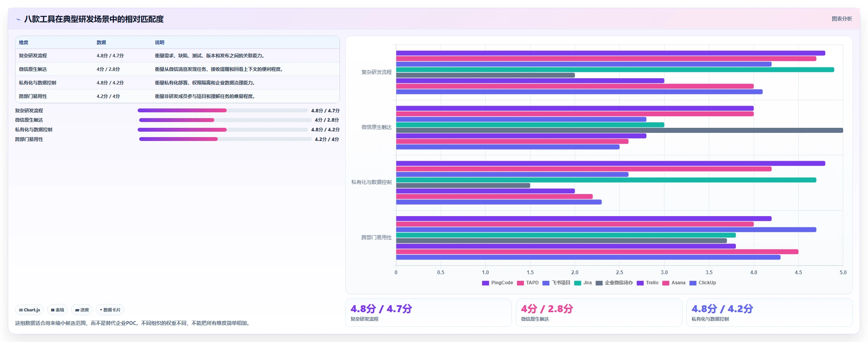The height and width of the screenshot is (342, 868).
Task: Toggle the PingCode series in the chart legend
Action: (x=497, y=283)
